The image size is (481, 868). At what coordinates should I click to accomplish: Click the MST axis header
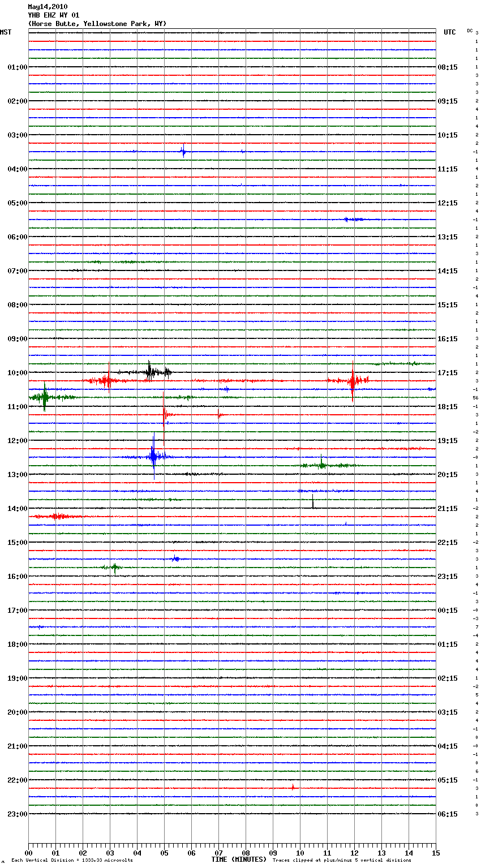coord(6,32)
